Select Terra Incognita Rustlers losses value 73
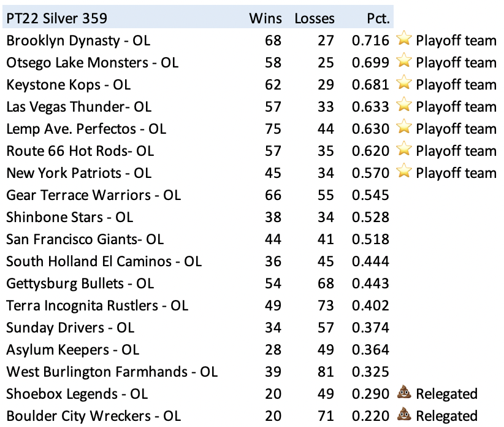504x427 pixels. (326, 306)
